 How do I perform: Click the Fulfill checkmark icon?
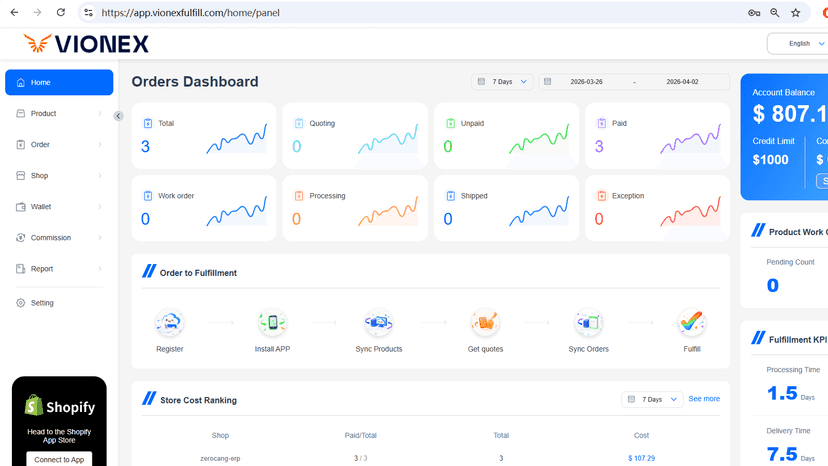pyautogui.click(x=692, y=322)
